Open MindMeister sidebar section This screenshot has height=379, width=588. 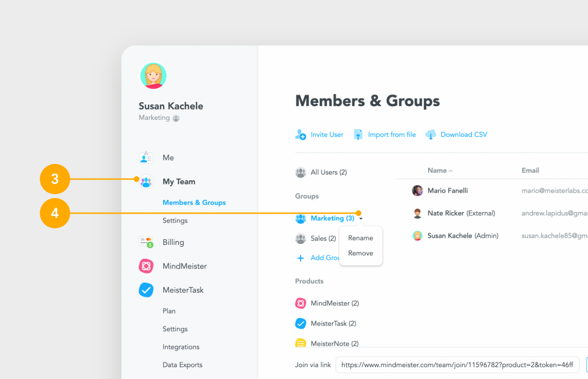click(x=184, y=266)
